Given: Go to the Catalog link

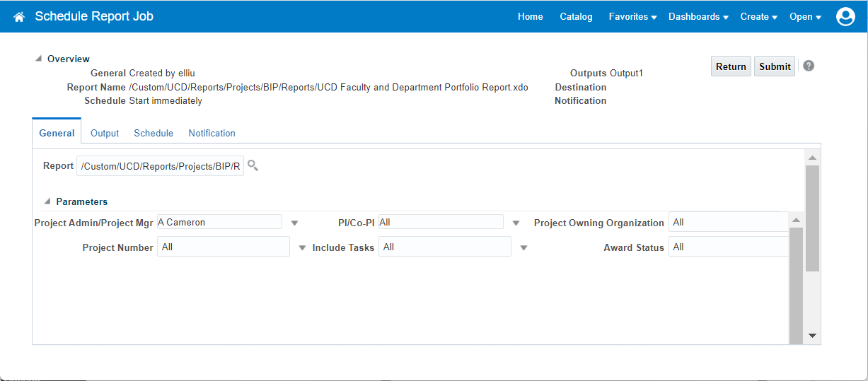Looking at the screenshot, I should coord(576,17).
